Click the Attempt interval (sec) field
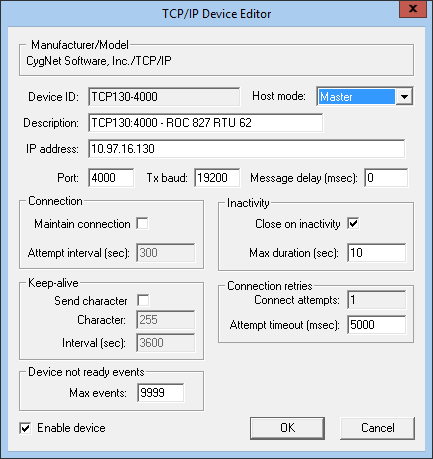The image size is (433, 459). pos(166,253)
